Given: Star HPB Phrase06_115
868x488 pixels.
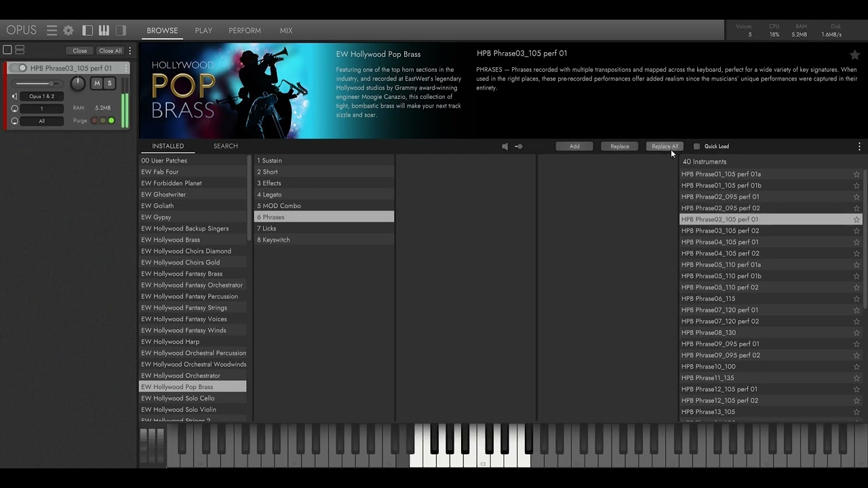Looking at the screenshot, I should point(856,299).
